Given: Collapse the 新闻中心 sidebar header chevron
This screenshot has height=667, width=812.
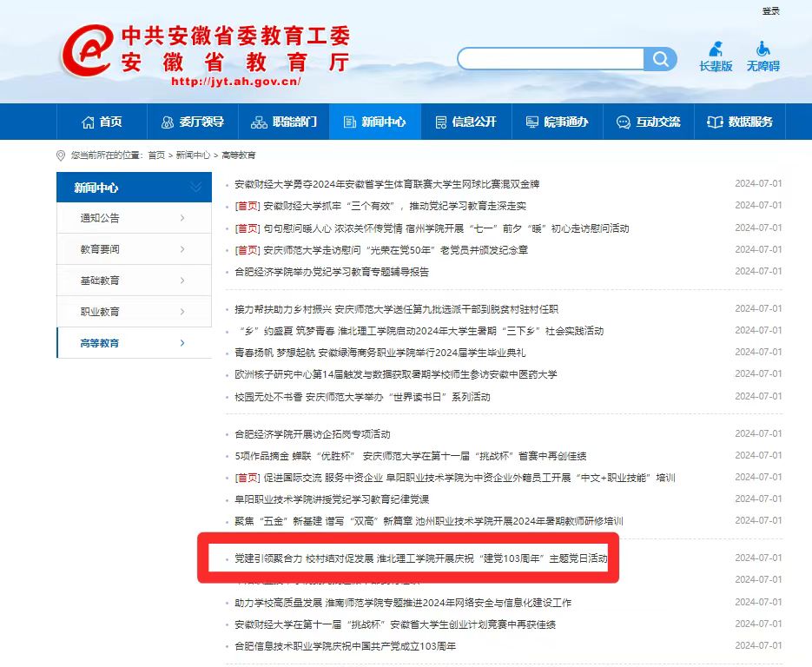Looking at the screenshot, I should pyautogui.click(x=196, y=188).
